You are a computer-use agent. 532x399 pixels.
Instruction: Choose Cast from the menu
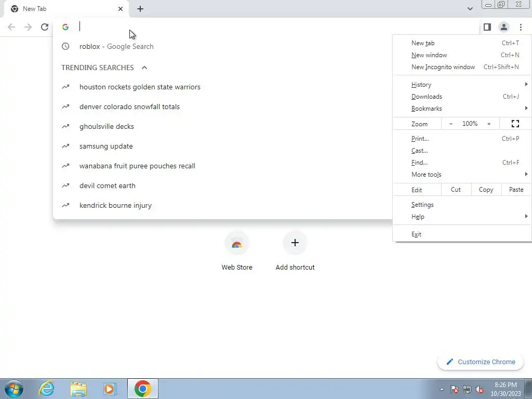462,151
